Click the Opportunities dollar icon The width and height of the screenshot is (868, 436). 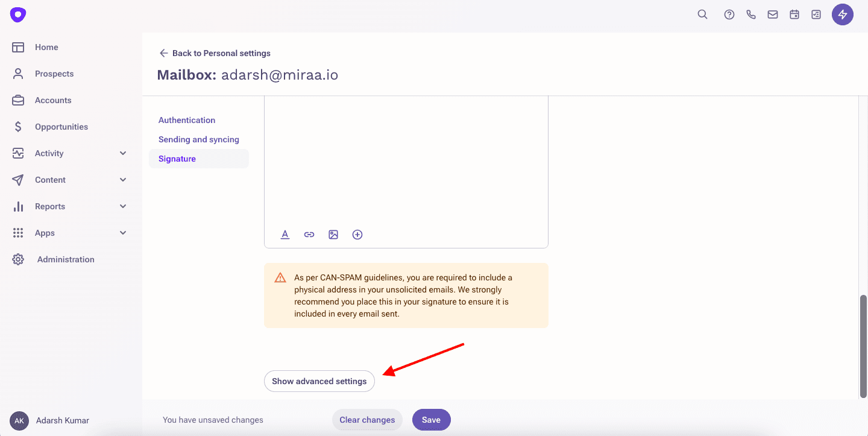[18, 127]
